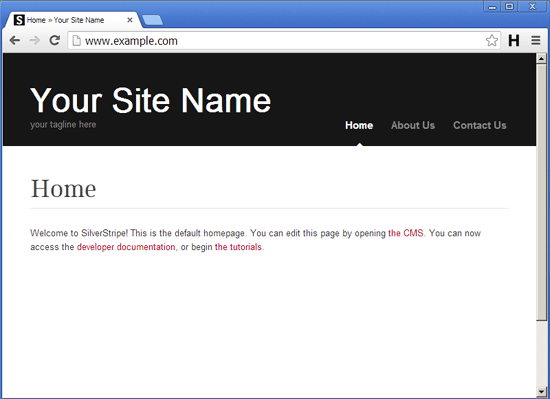This screenshot has height=399, width=550.
Task: Open the About Us navigation item
Action: click(x=413, y=125)
